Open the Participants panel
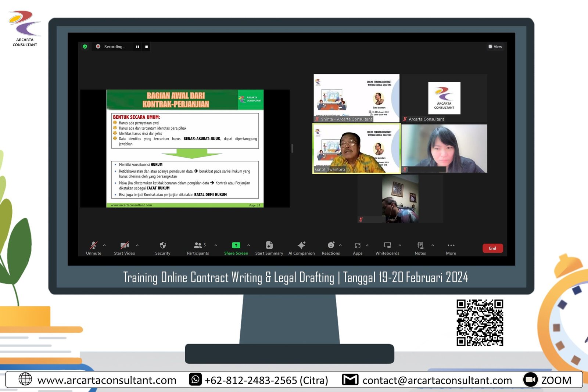The image size is (588, 392). pos(198,245)
